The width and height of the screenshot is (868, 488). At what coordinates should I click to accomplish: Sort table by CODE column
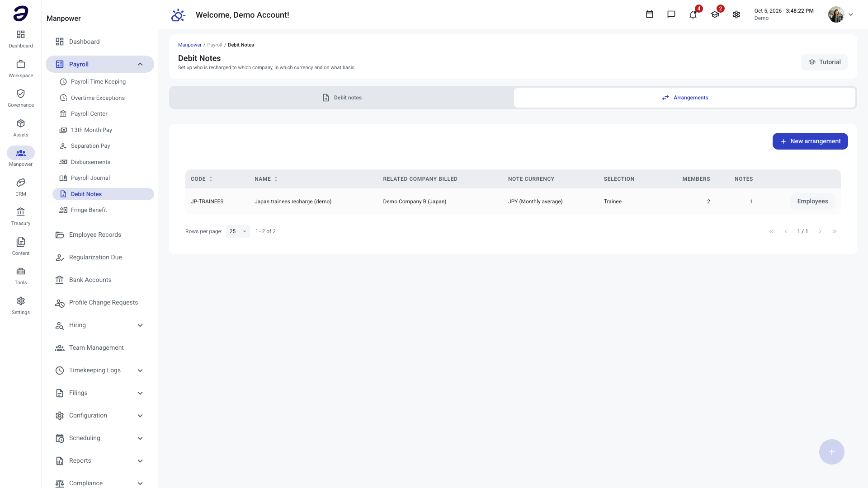click(202, 179)
